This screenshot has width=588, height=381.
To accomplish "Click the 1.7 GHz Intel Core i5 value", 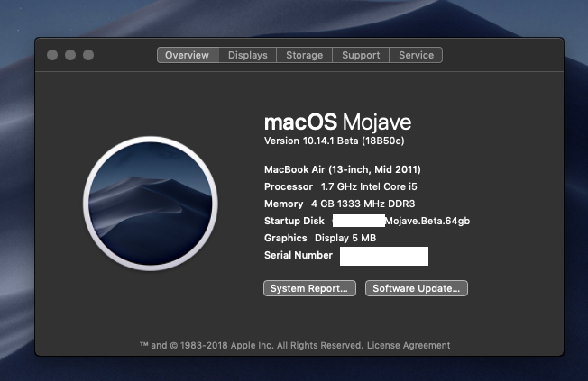I will [369, 186].
